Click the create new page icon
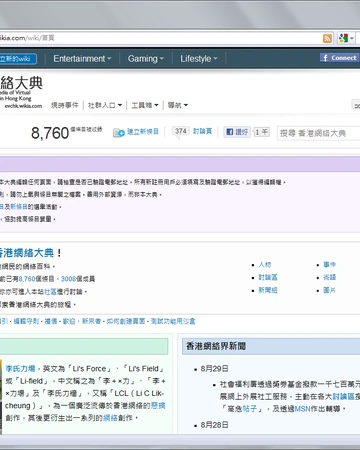Screen dimensions: 360x450 tap(119, 133)
